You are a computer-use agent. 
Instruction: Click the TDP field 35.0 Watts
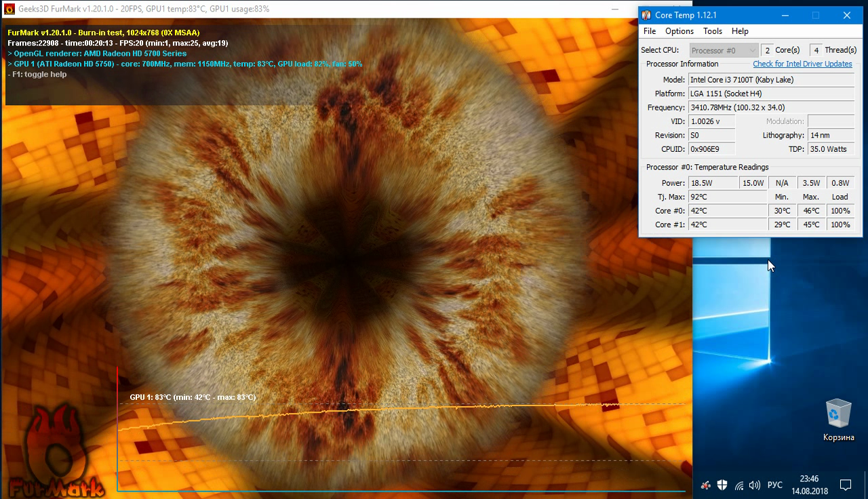pyautogui.click(x=831, y=149)
